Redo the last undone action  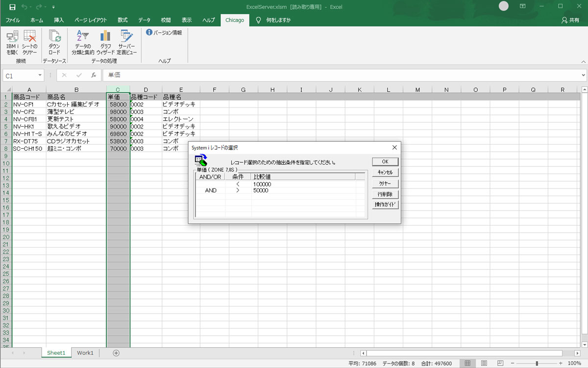click(x=40, y=7)
